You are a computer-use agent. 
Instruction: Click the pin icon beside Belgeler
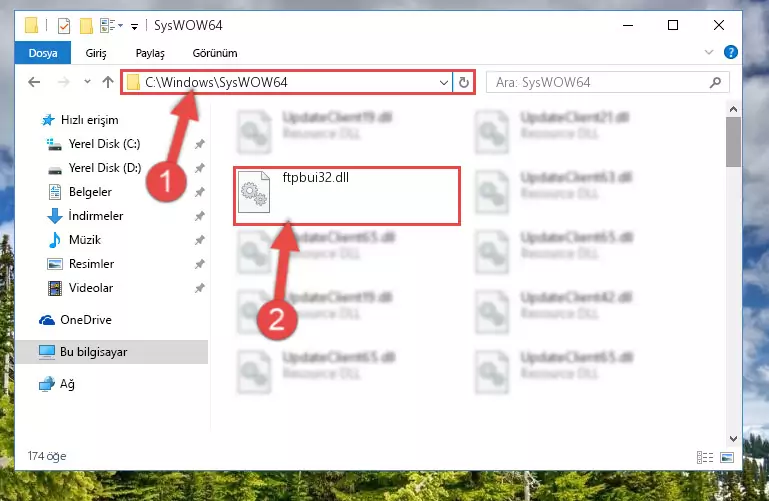point(200,192)
